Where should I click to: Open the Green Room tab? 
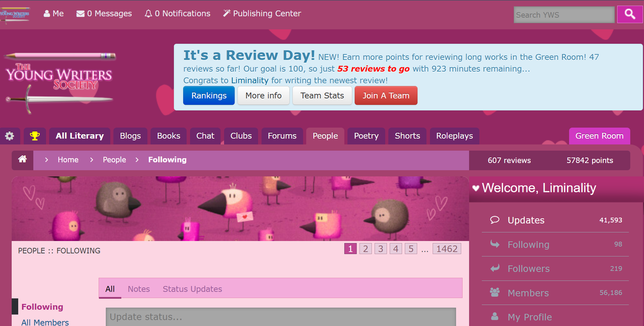pos(599,136)
